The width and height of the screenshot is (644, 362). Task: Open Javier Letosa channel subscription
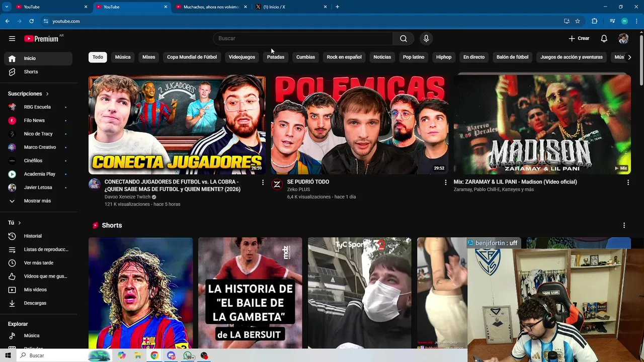coord(38,188)
